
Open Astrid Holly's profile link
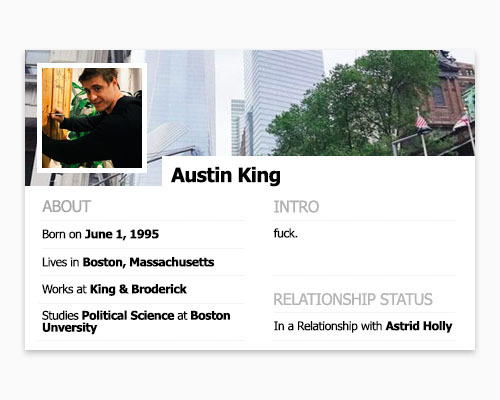coord(419,326)
